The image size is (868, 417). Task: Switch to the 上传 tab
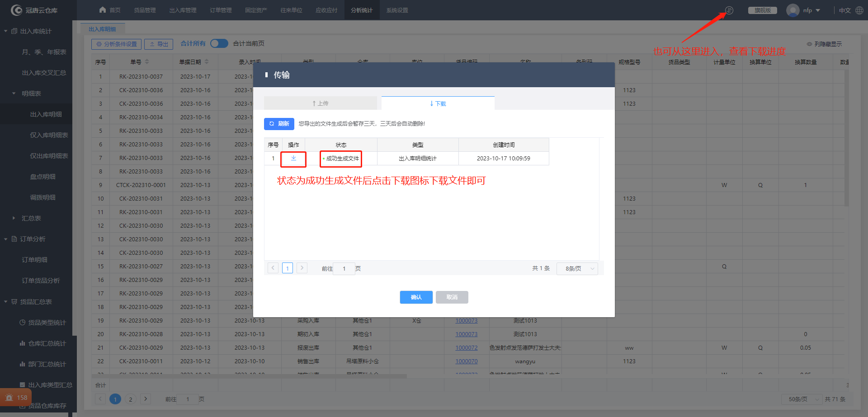[x=321, y=103]
